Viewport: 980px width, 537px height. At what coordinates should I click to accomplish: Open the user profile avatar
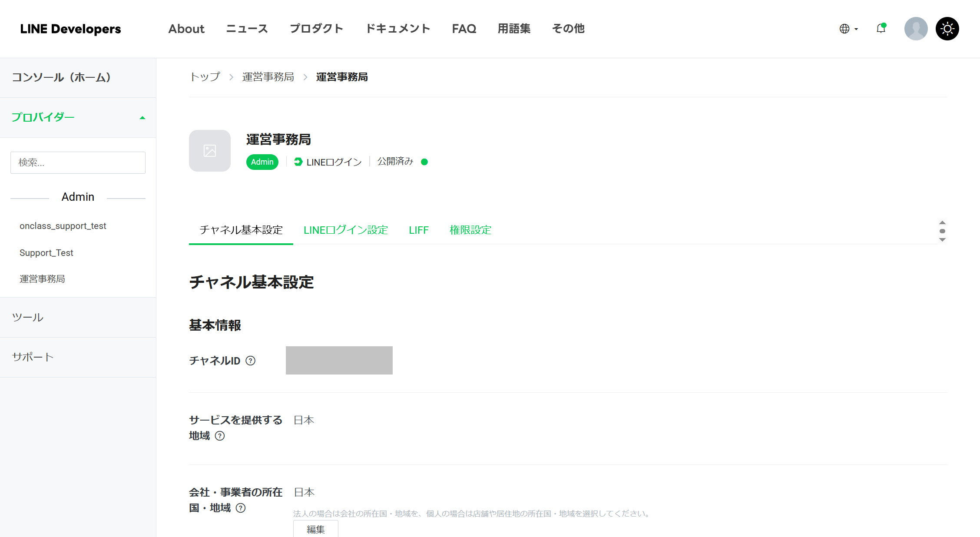click(916, 29)
